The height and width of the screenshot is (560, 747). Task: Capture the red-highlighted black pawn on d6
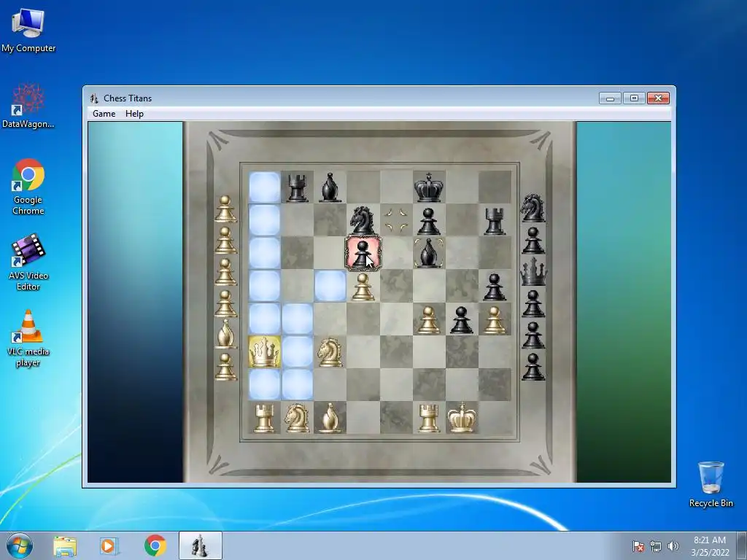point(363,253)
